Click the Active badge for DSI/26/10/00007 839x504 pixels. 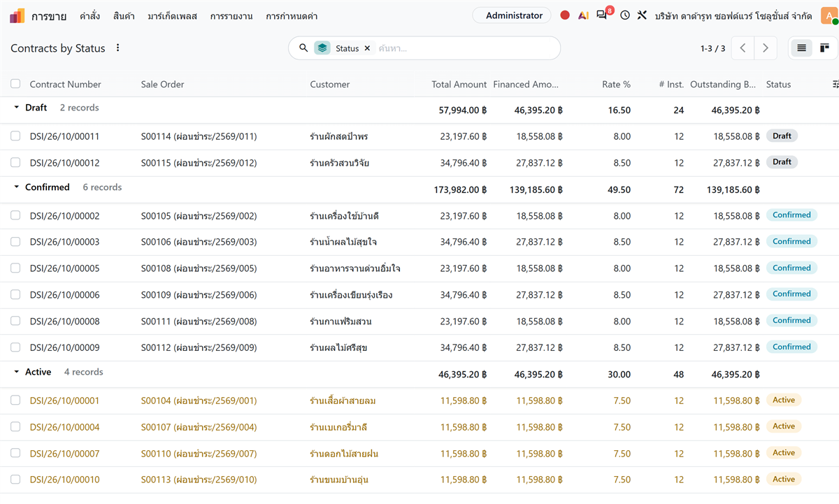pos(784,453)
